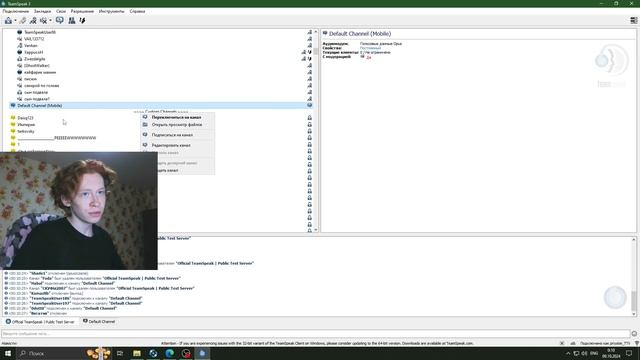Open the Разрешения menu
Image resolution: width=640 pixels, height=360 pixels.
coord(82,11)
